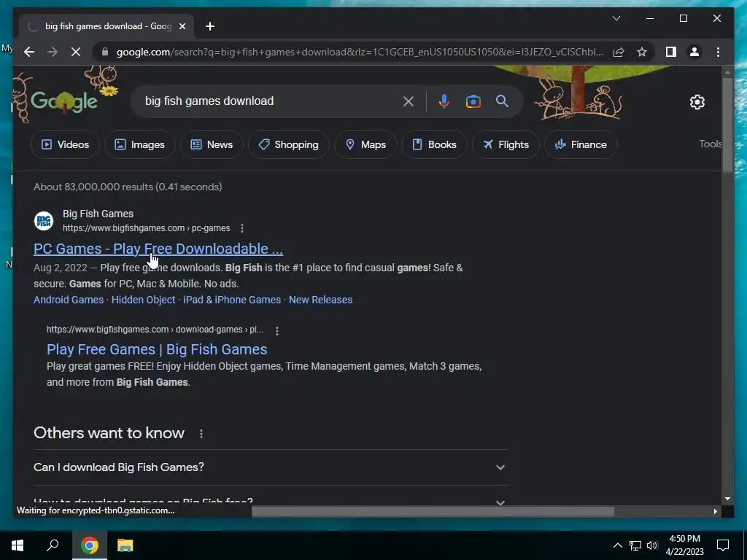Viewport: 747px width, 560px height.
Task: Stop loading the page
Action: tap(76, 52)
